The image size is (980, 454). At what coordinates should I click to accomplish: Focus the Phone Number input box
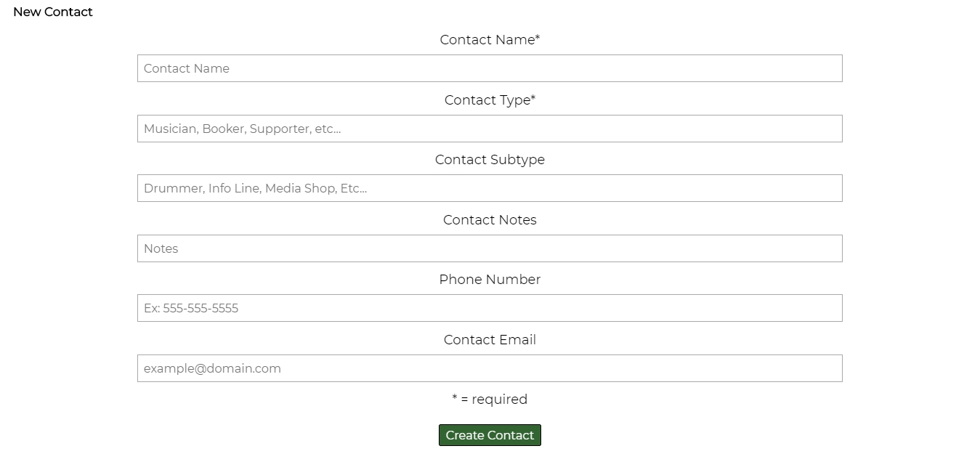(490, 308)
